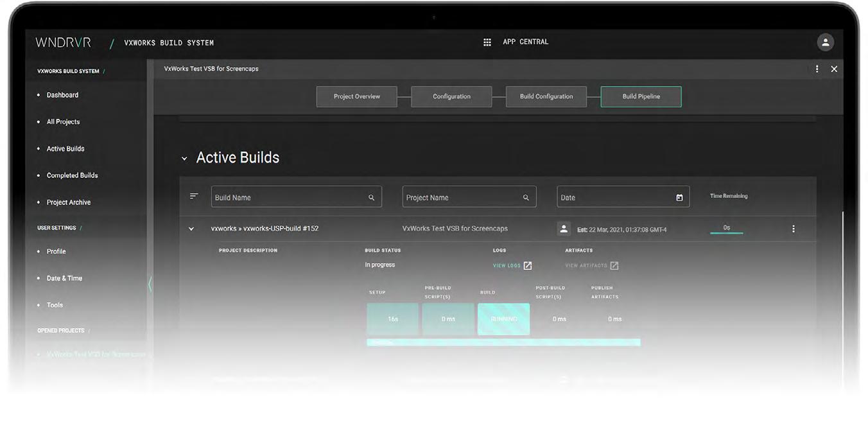Open the calendar picker in Date field

click(679, 198)
